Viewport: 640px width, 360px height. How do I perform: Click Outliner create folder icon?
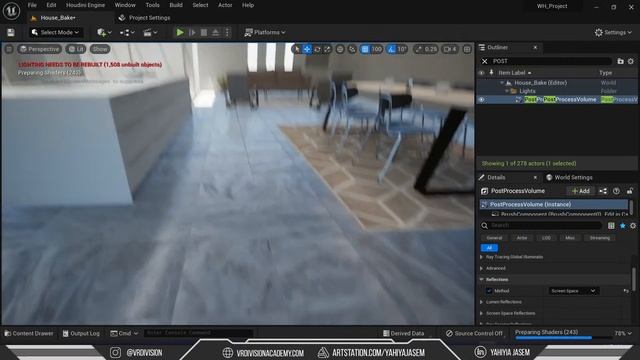(620, 61)
